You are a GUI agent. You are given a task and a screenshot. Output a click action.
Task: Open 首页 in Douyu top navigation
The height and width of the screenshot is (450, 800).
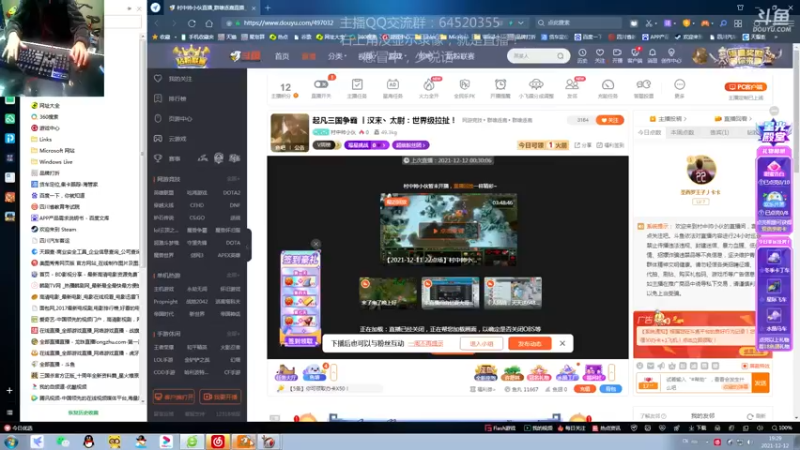click(282, 56)
